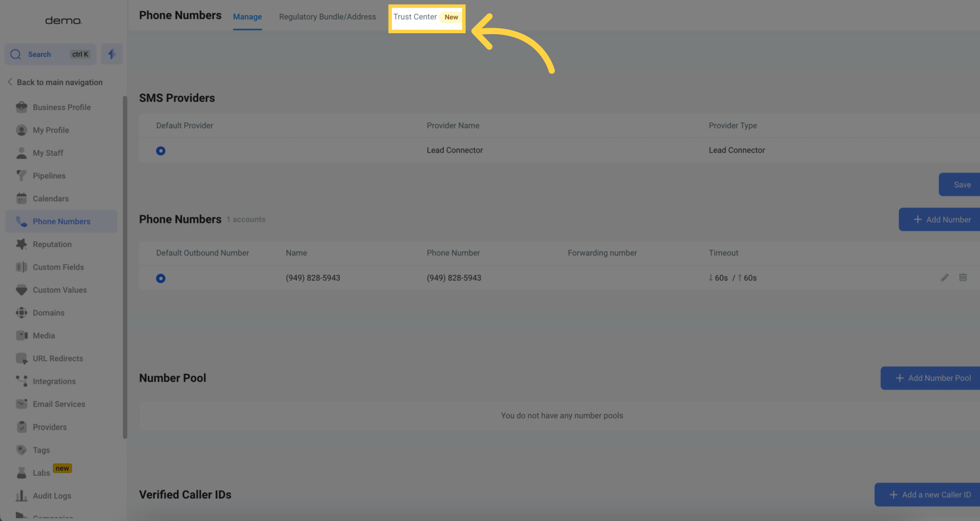Click the trash delete icon in number row
Image resolution: width=980 pixels, height=521 pixels.
(962, 277)
